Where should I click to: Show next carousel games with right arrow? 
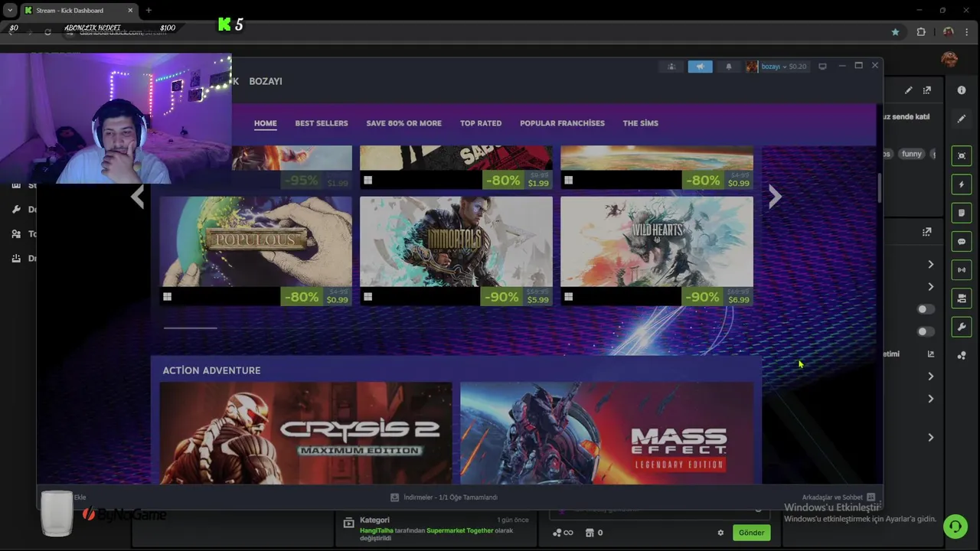pos(775,197)
